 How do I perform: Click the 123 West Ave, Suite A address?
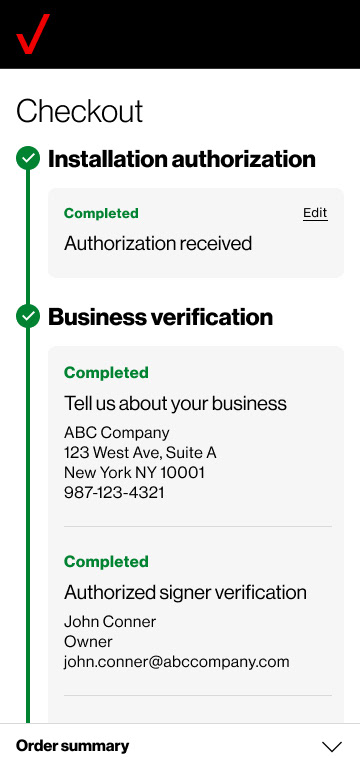click(x=140, y=452)
